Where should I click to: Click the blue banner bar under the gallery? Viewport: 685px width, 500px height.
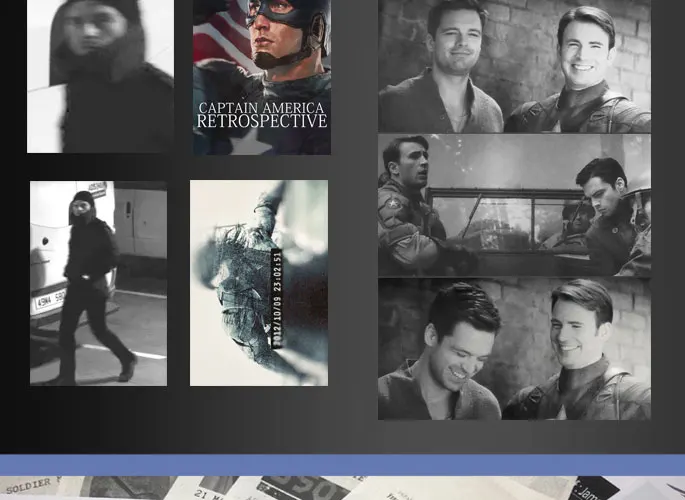tap(342, 465)
